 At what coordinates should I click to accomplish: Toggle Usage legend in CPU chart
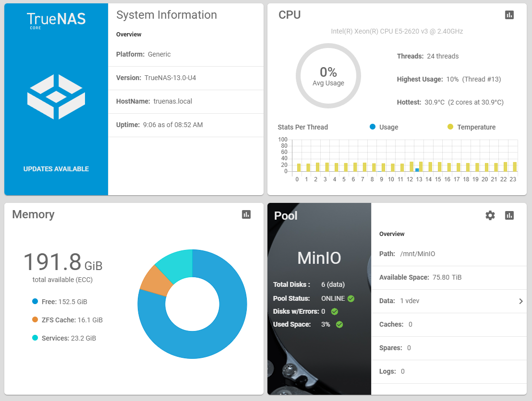pos(384,127)
